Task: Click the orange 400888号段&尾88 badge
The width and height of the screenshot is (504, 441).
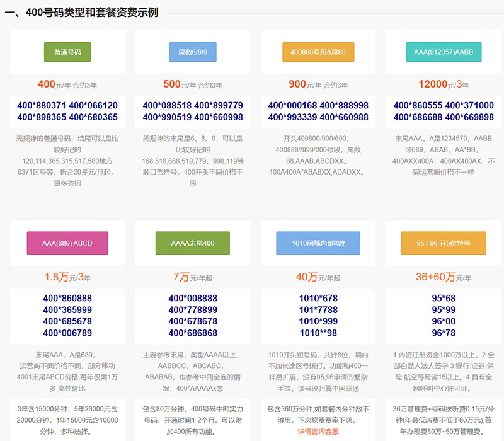Action: click(x=318, y=52)
